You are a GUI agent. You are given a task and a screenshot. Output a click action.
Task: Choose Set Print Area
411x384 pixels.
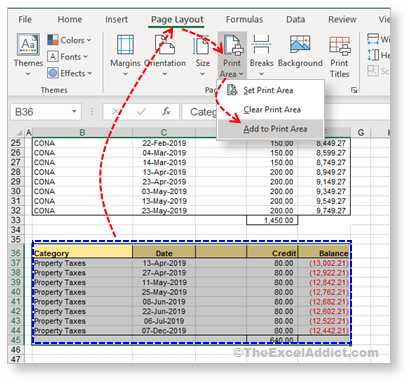(x=270, y=90)
